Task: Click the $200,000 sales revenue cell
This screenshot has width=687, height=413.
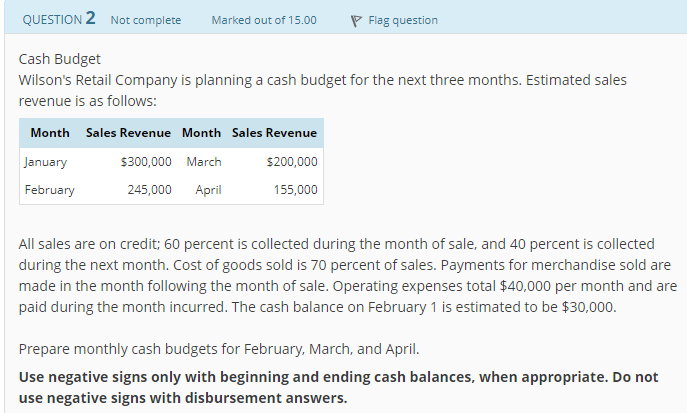Action: (292, 162)
